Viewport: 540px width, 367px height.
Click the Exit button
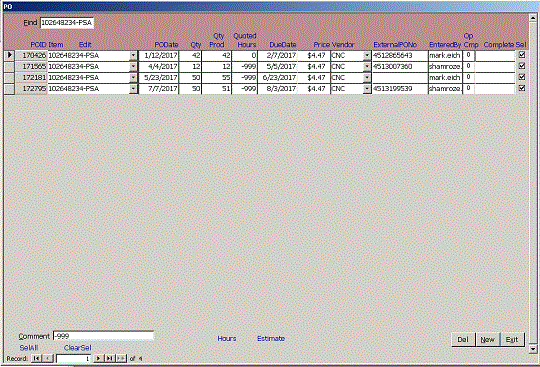(512, 339)
